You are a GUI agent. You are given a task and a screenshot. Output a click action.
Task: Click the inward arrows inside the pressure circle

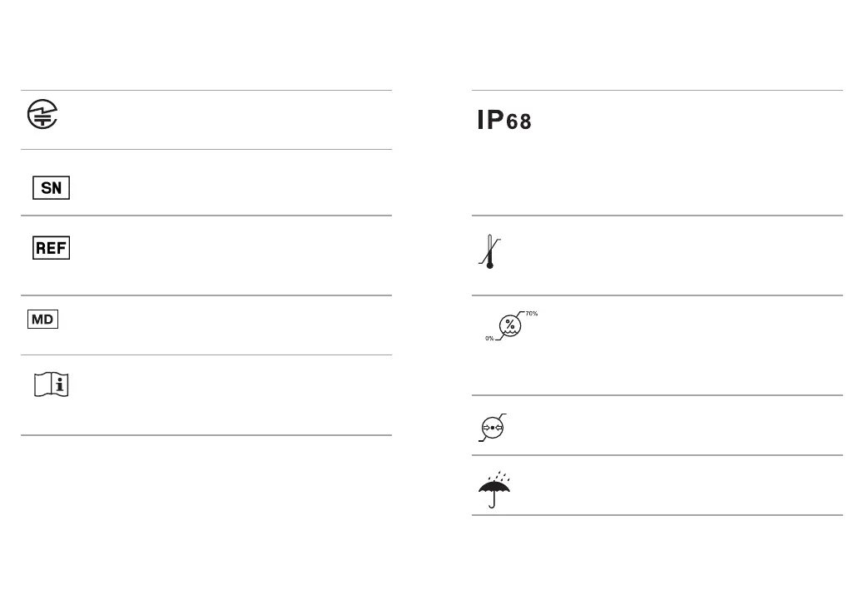(x=492, y=428)
